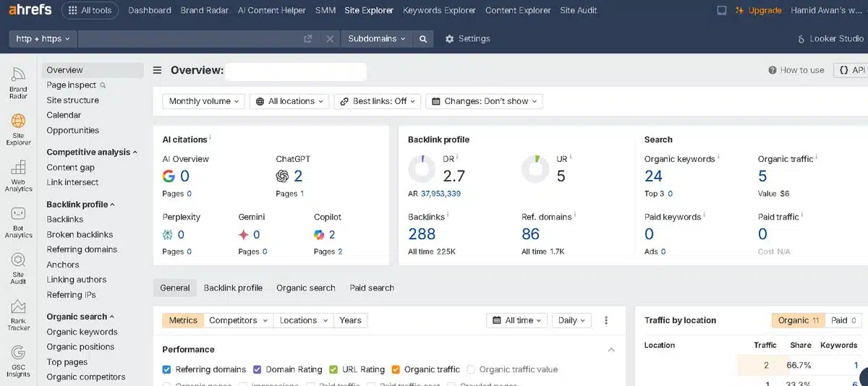Open AI Content Helper in top navigation
The height and width of the screenshot is (386, 868).
[x=272, y=10]
